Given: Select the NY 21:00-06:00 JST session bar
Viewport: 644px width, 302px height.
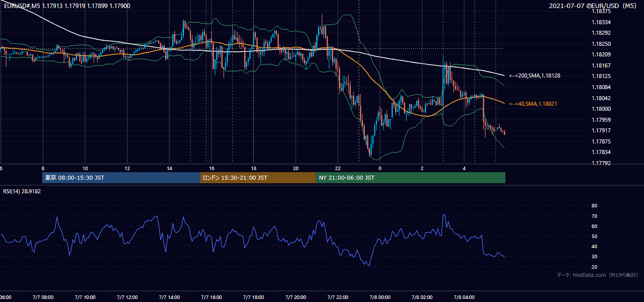Looking at the screenshot, I should click(411, 178).
